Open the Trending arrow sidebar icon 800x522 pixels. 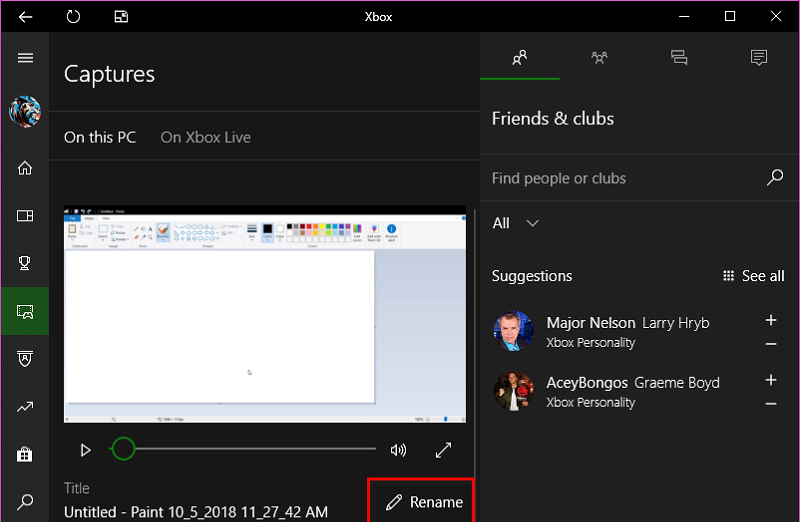pos(25,407)
